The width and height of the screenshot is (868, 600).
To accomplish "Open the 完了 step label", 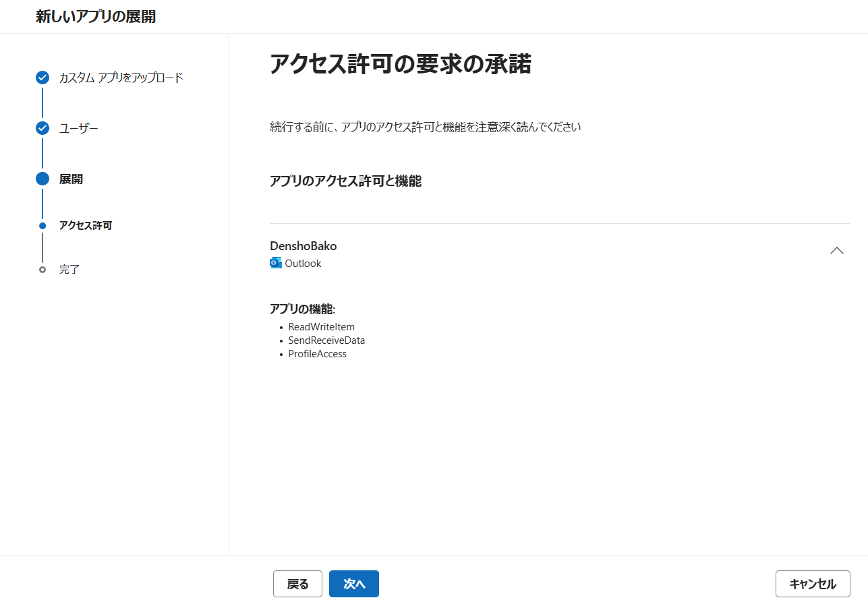I will point(69,269).
